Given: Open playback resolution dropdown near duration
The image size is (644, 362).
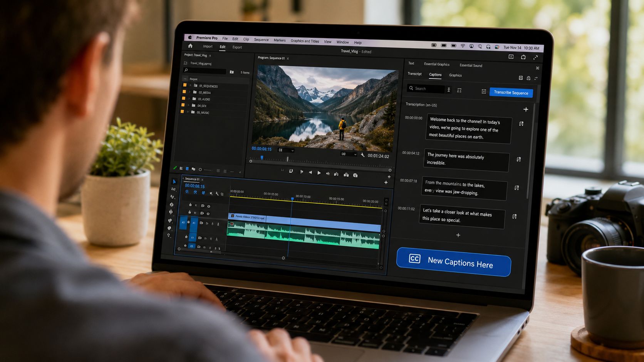Looking at the screenshot, I should pyautogui.click(x=349, y=154).
